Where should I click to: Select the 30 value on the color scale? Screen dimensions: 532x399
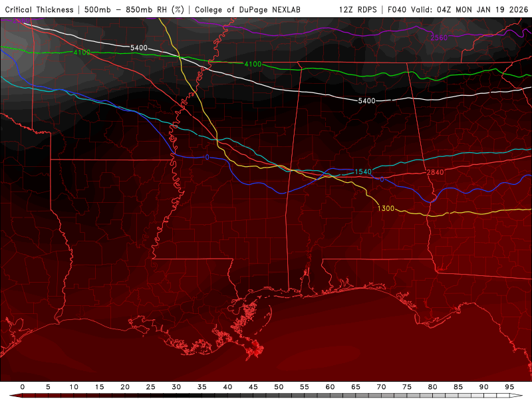coord(176,387)
